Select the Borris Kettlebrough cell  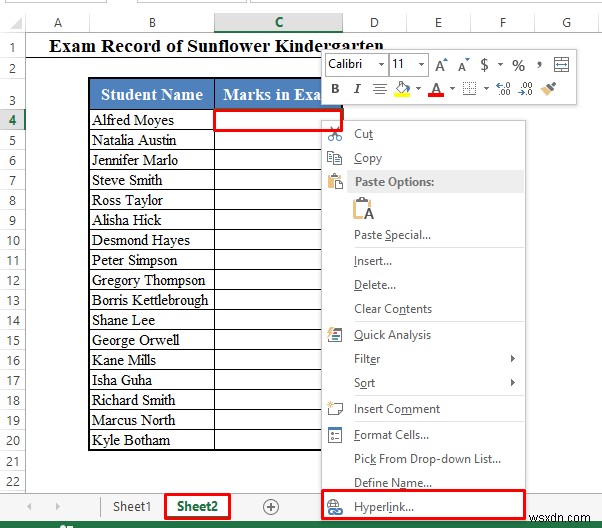(x=152, y=300)
